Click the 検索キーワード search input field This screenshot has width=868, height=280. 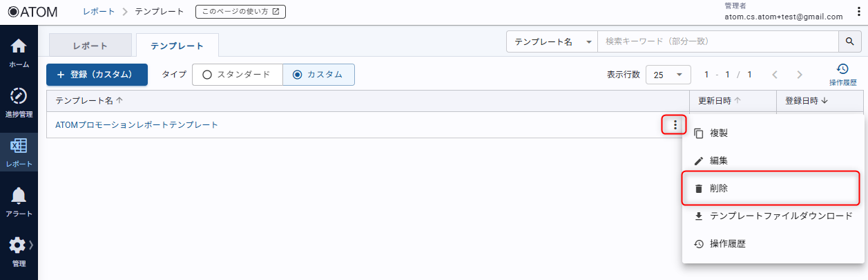tap(717, 42)
